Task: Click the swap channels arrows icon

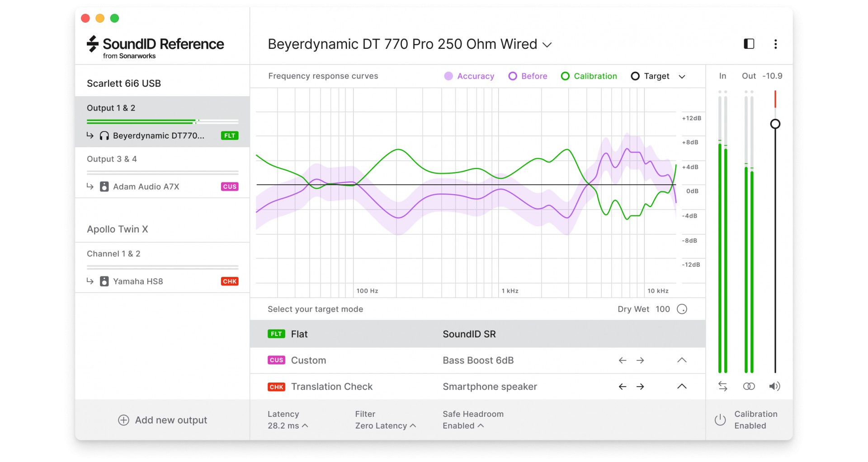Action: coord(722,386)
